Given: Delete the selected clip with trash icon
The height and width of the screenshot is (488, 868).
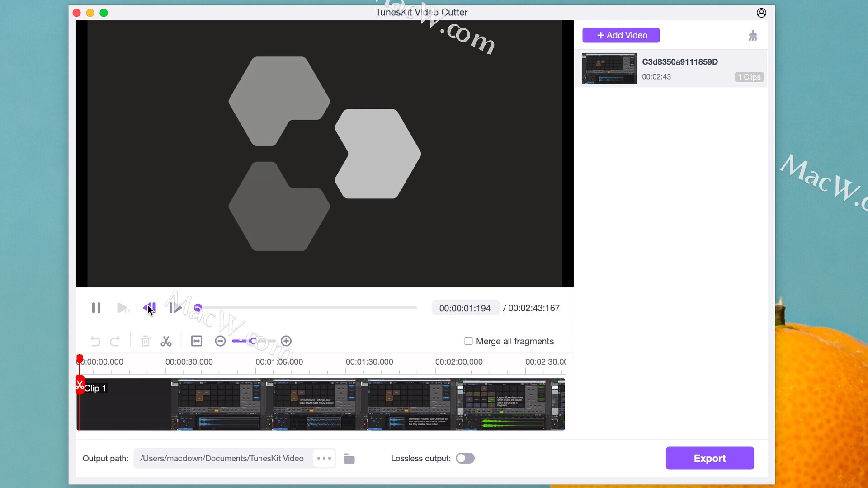Looking at the screenshot, I should click(145, 341).
